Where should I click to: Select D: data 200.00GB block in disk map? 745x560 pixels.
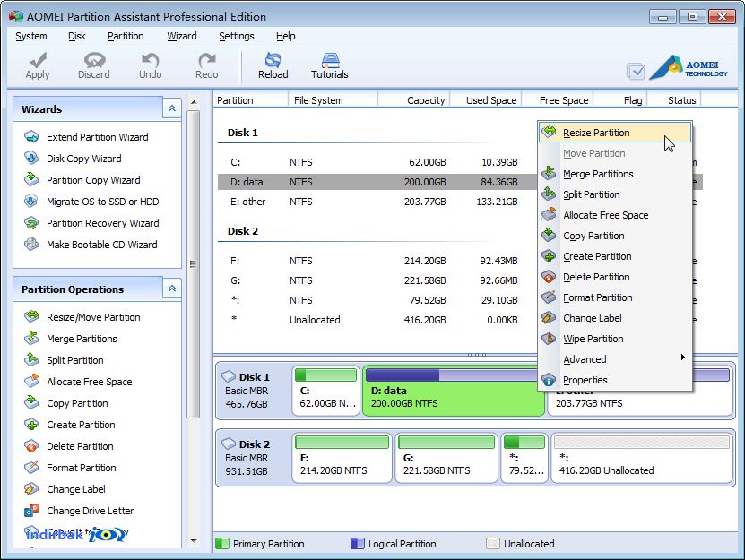tap(454, 391)
